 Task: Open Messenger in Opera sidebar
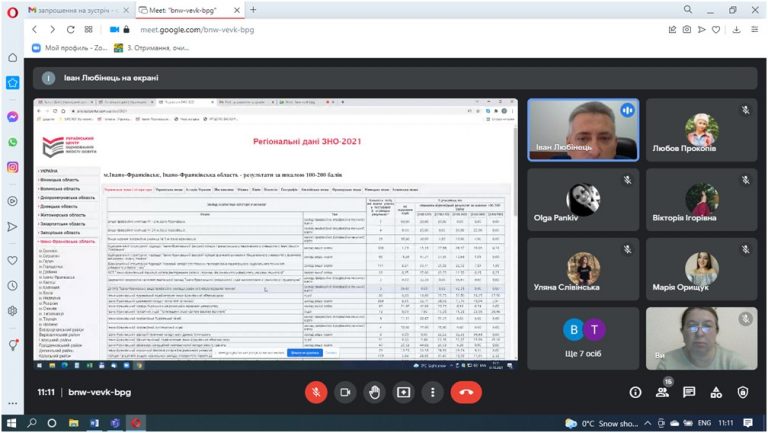(x=13, y=117)
